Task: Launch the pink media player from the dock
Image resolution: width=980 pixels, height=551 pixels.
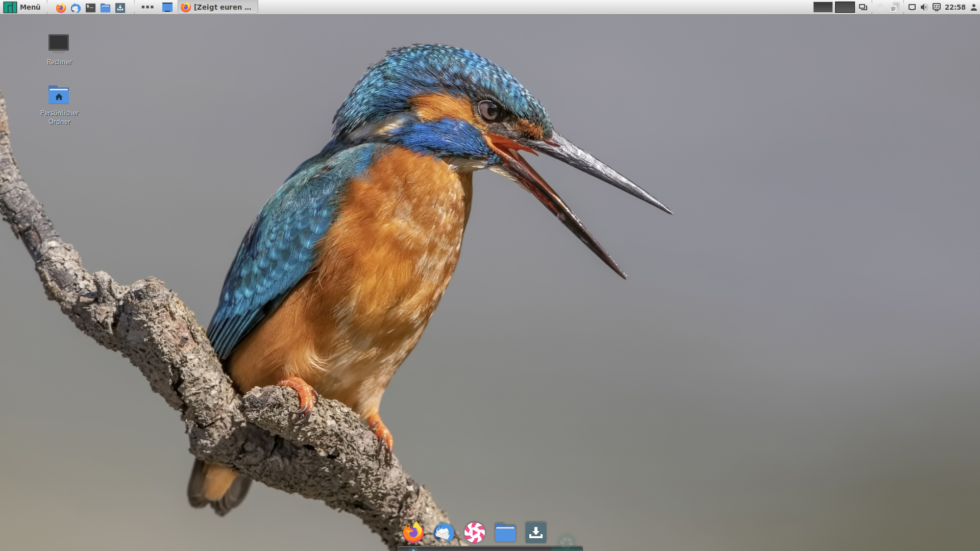Action: 474,532
